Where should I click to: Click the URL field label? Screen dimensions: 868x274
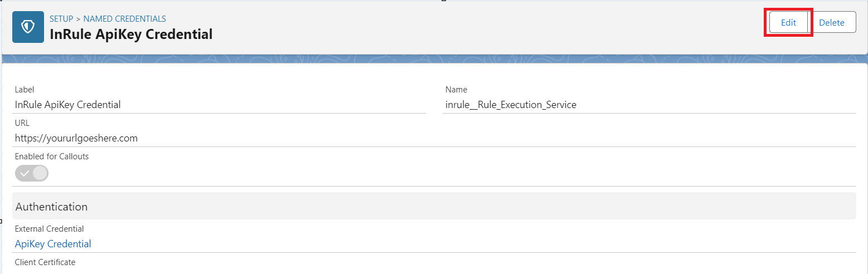point(22,123)
